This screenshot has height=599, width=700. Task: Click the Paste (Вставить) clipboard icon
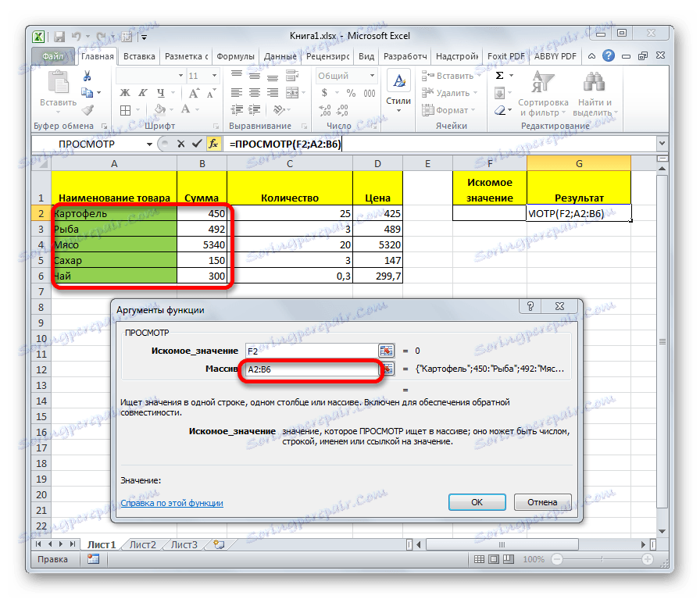tap(58, 83)
